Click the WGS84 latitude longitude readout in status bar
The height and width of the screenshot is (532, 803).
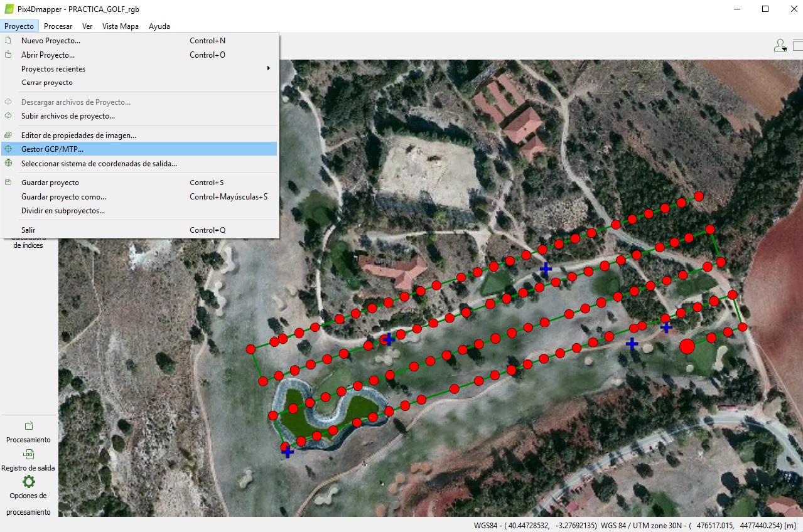(536, 525)
